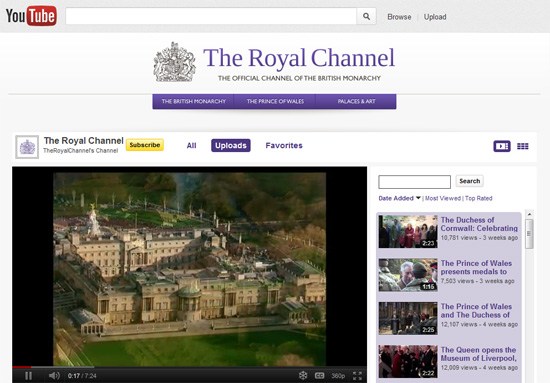The height and width of the screenshot is (383, 550).
Task: Sort videos by Top Rated
Action: [479, 198]
